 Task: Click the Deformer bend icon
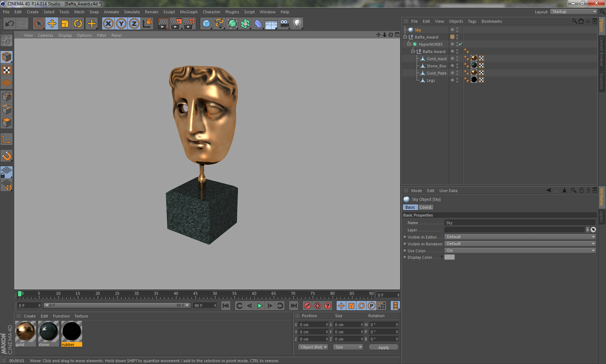(x=258, y=24)
